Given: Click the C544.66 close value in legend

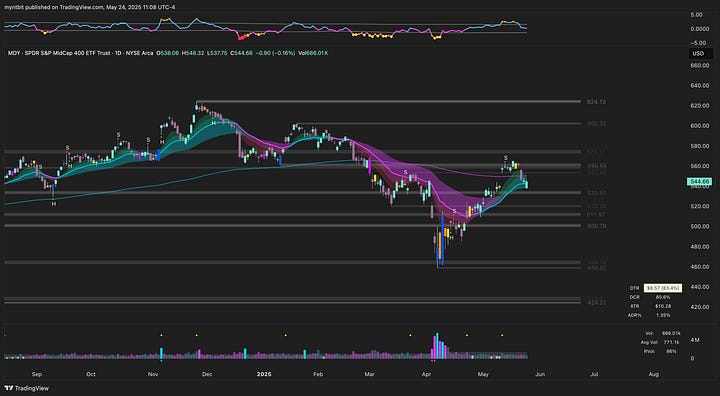Looking at the screenshot, I should 241,53.
